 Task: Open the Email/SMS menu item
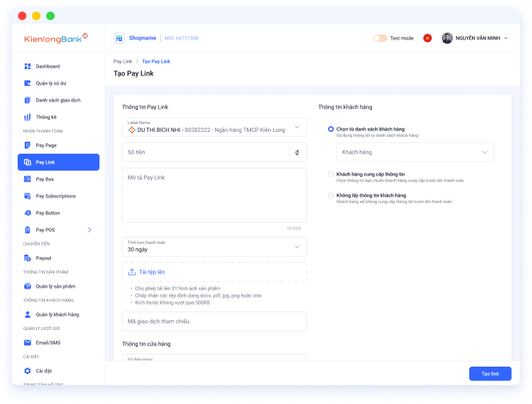pos(59,343)
